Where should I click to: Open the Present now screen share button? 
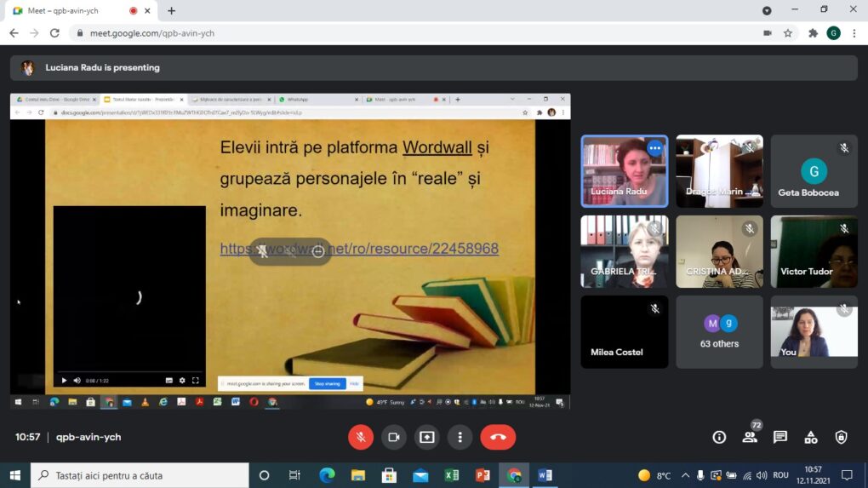(x=427, y=437)
